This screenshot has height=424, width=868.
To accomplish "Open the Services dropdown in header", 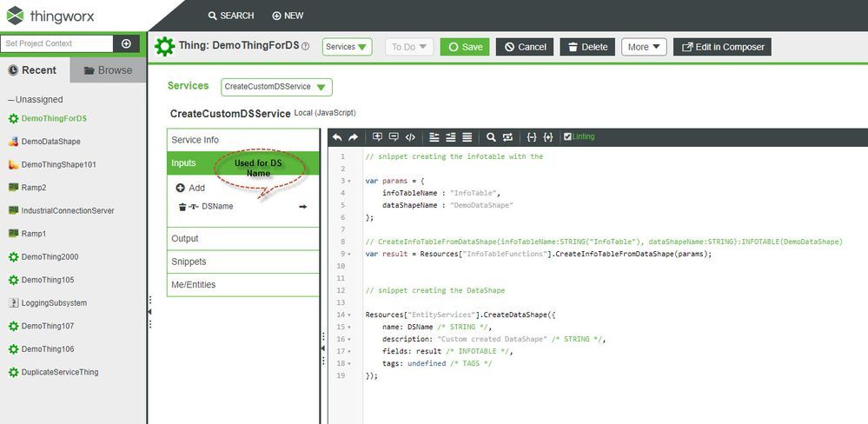I will click(347, 47).
